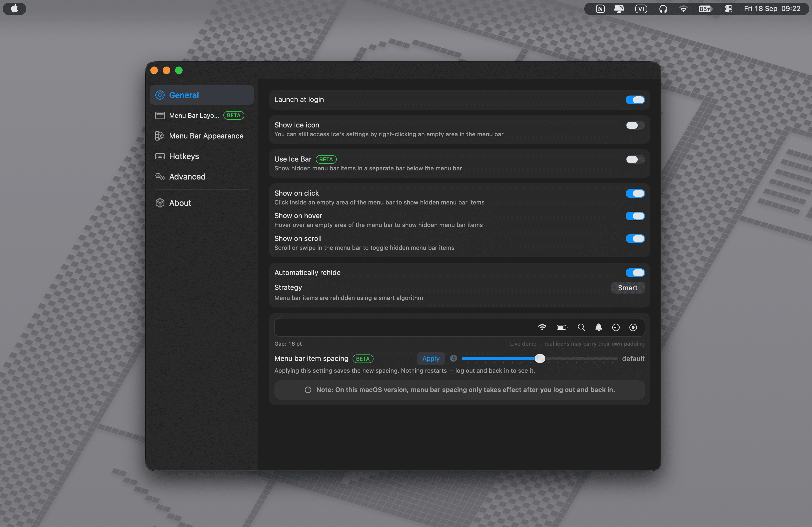Click the search magnifier in live demo

click(x=581, y=327)
